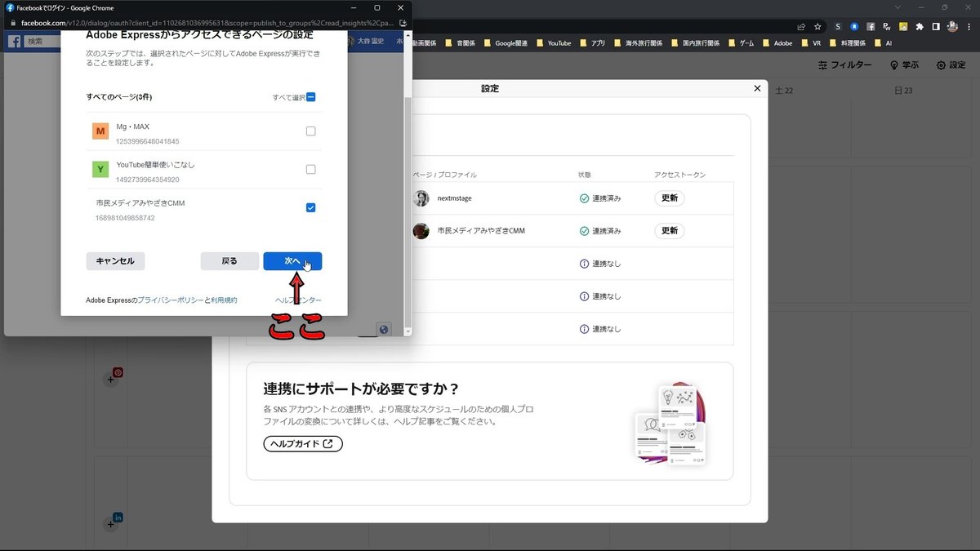This screenshot has width=980, height=551.
Task: Open the ゲーム bookmark folder
Action: pos(742,43)
